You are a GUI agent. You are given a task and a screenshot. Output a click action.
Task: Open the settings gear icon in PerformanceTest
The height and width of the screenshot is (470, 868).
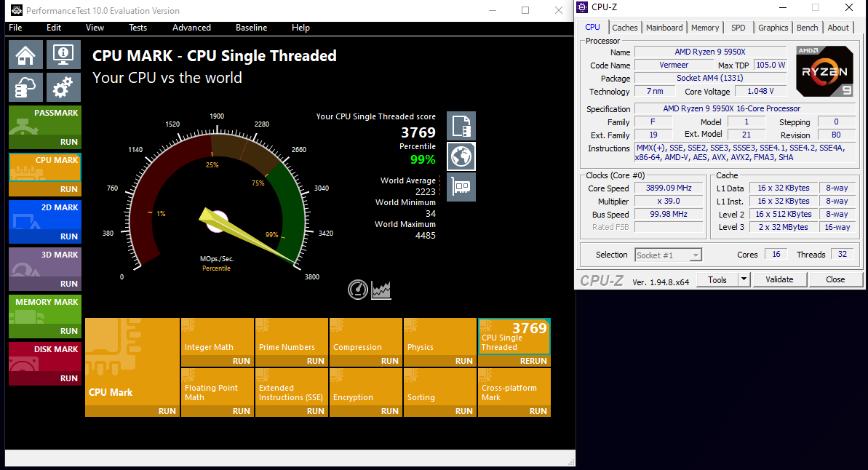[63, 87]
